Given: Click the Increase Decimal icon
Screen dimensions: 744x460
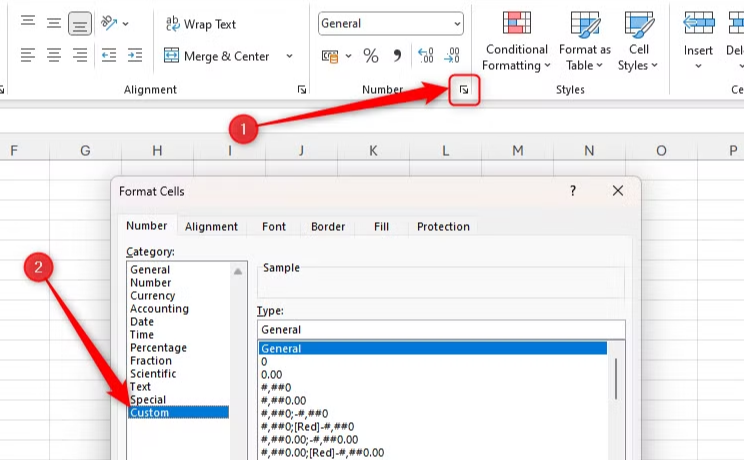Looking at the screenshot, I should coord(426,56).
